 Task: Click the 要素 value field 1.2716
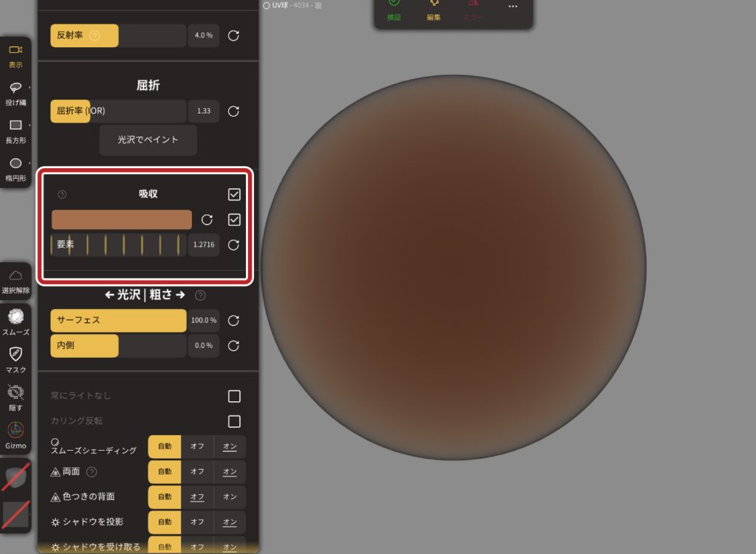point(204,245)
